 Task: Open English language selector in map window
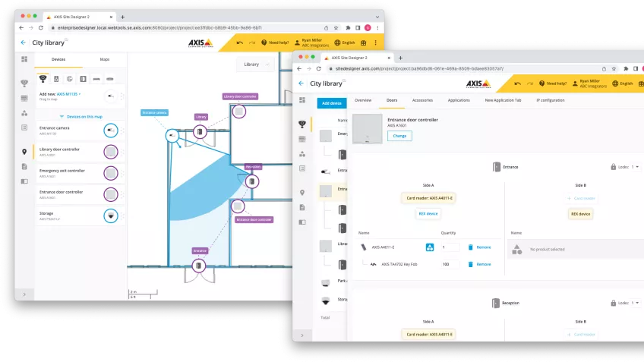[x=345, y=42]
